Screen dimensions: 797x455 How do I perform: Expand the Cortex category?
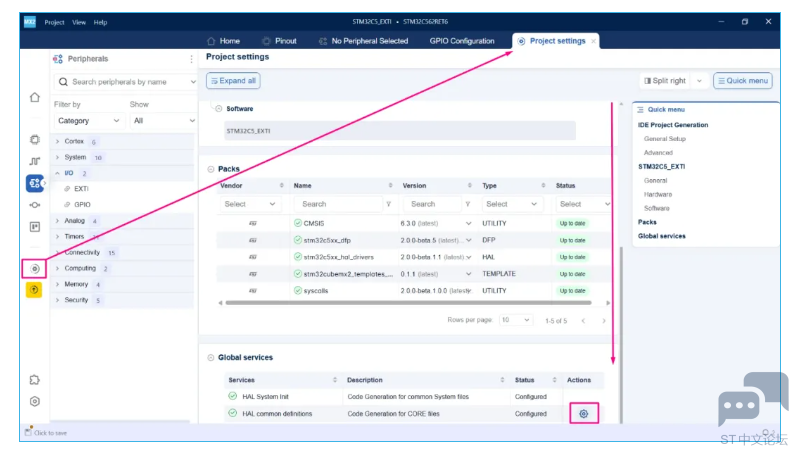(x=57, y=141)
